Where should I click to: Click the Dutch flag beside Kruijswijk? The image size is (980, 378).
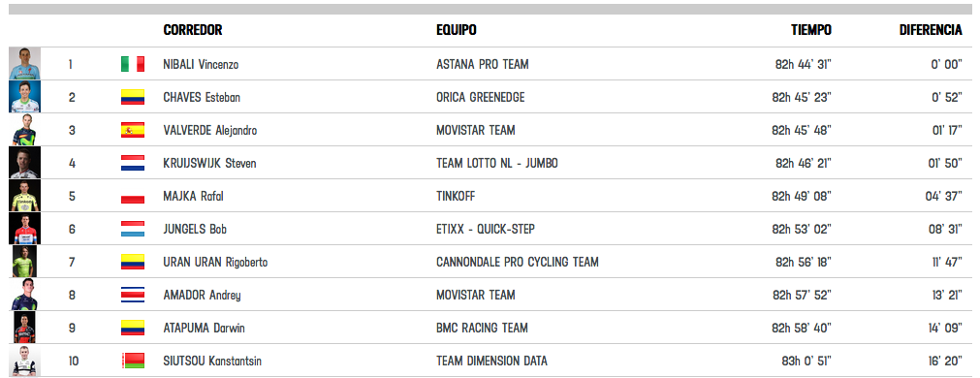133,163
